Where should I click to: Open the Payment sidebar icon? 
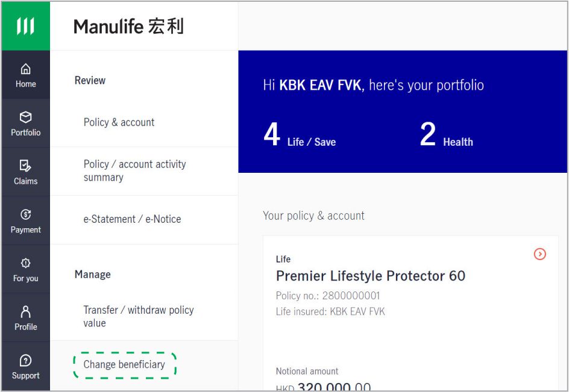25,221
